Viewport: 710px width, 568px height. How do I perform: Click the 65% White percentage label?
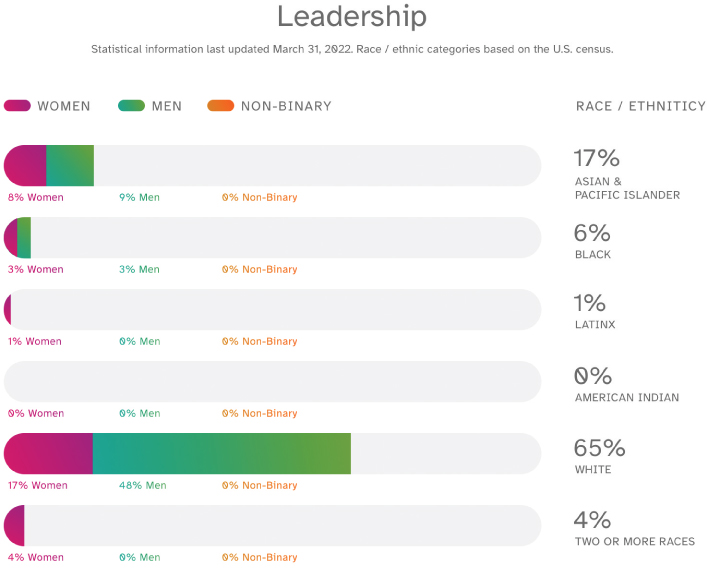600,447
